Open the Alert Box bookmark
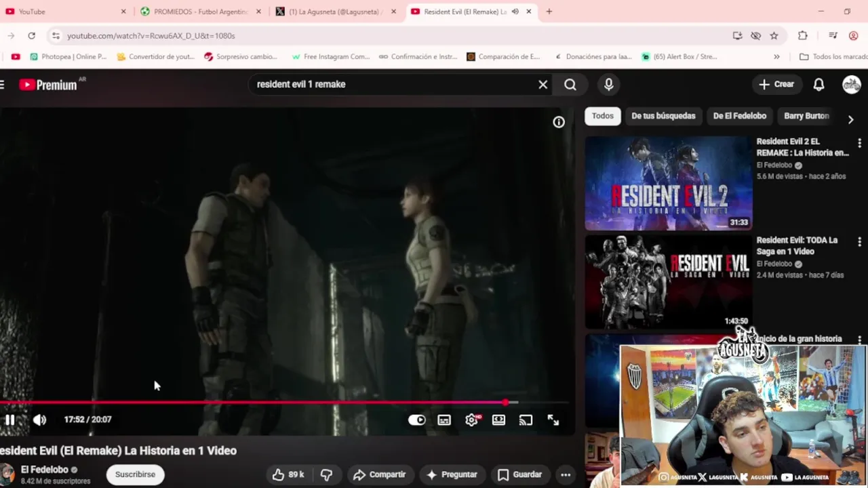Screen dimensions: 868x488 click(679, 57)
